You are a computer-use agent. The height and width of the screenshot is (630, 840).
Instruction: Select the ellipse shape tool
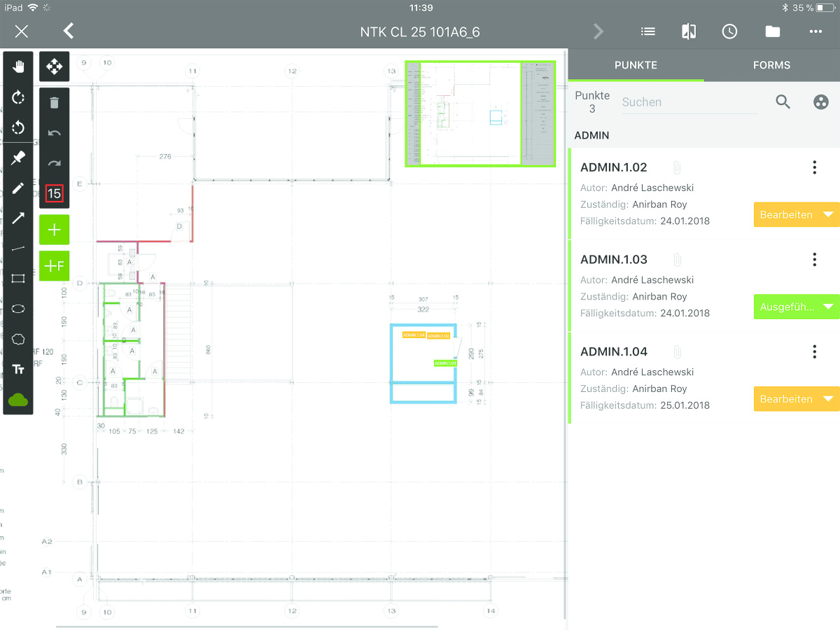tap(18, 309)
